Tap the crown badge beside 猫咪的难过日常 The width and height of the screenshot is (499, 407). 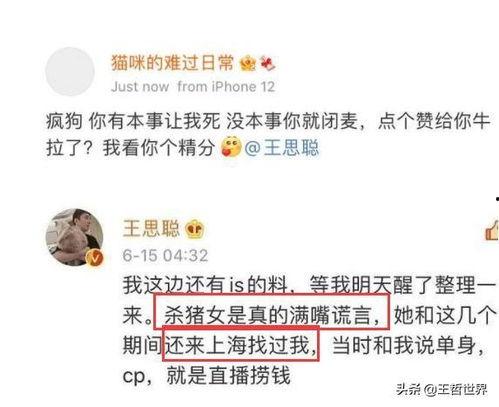248,63
